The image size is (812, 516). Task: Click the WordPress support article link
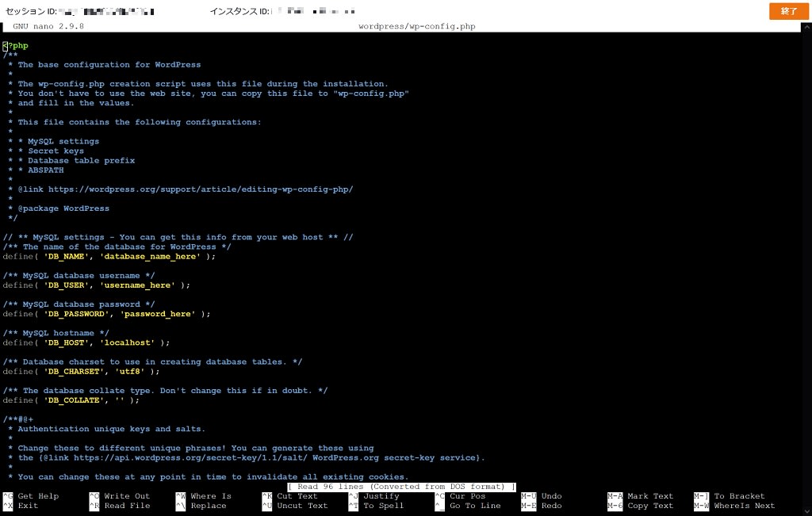tap(201, 189)
